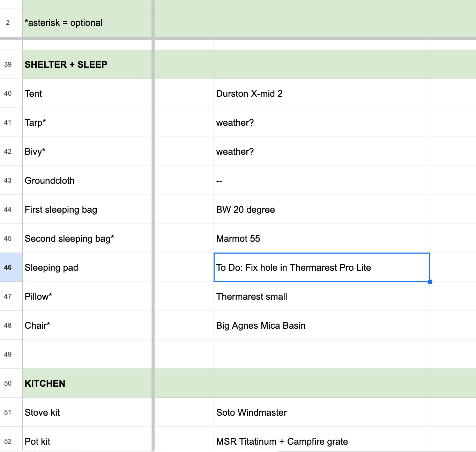Select the Durston X-mid 2 cell

(x=322, y=94)
